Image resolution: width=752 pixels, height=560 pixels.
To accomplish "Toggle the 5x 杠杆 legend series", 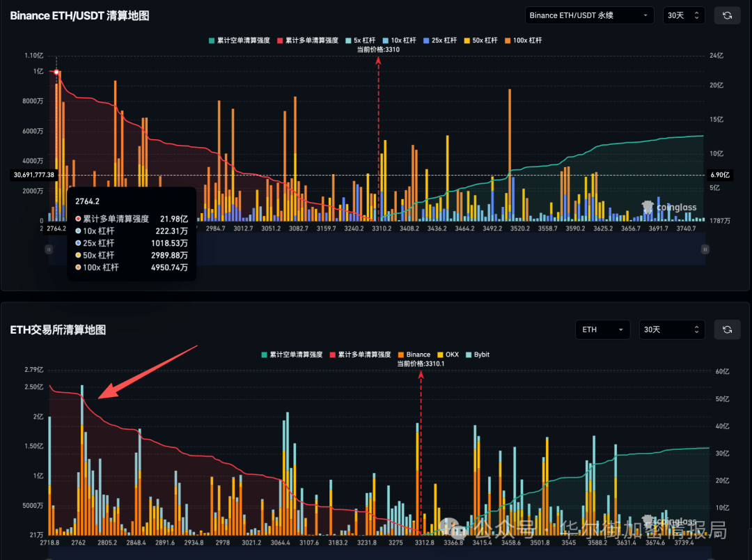I will coord(361,40).
